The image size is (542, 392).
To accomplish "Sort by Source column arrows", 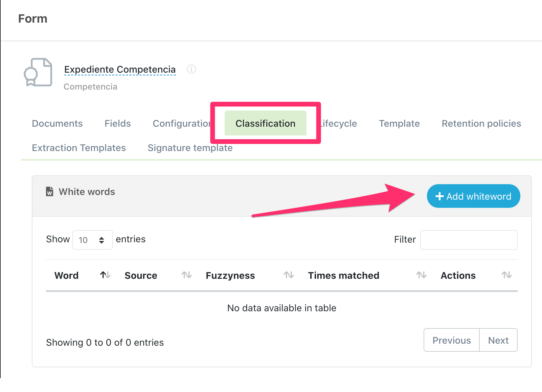I will click(x=186, y=275).
